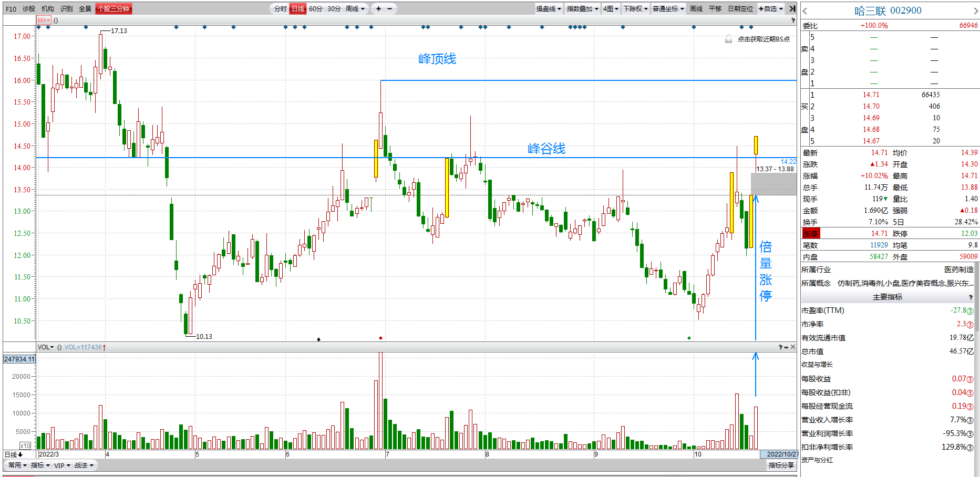Open the 指标 menu at bottom
Image resolution: width=980 pixels, height=477 pixels.
click(40, 465)
